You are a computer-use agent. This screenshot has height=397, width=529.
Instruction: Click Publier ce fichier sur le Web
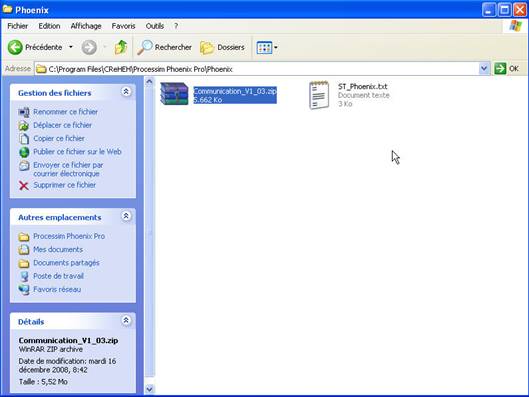(77, 152)
